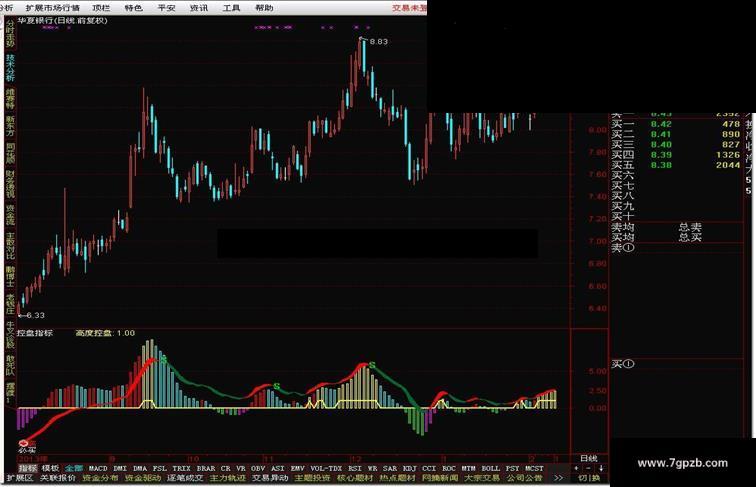Click the 日线 period selector
Viewport: 756px width, 487px height.
pos(589,458)
